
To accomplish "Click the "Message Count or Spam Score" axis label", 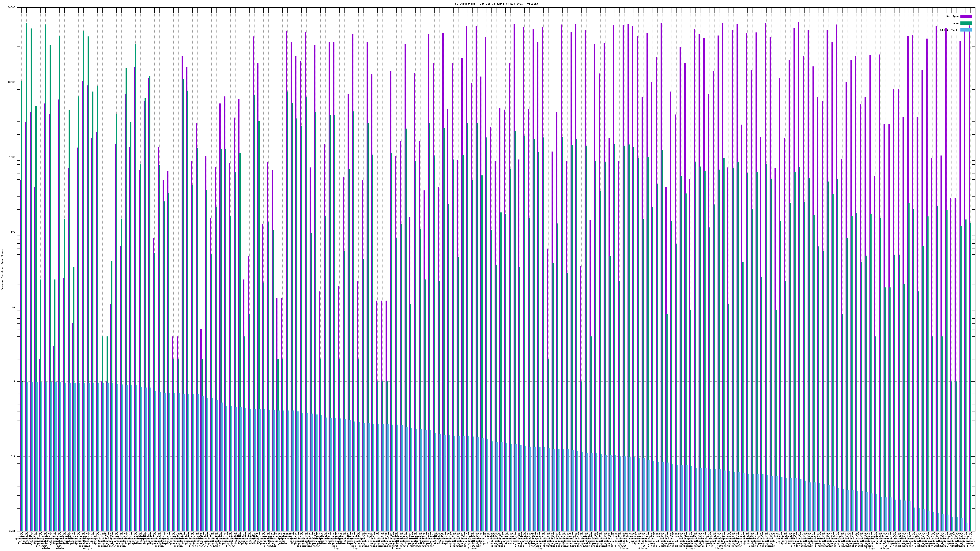I will 2,270.
